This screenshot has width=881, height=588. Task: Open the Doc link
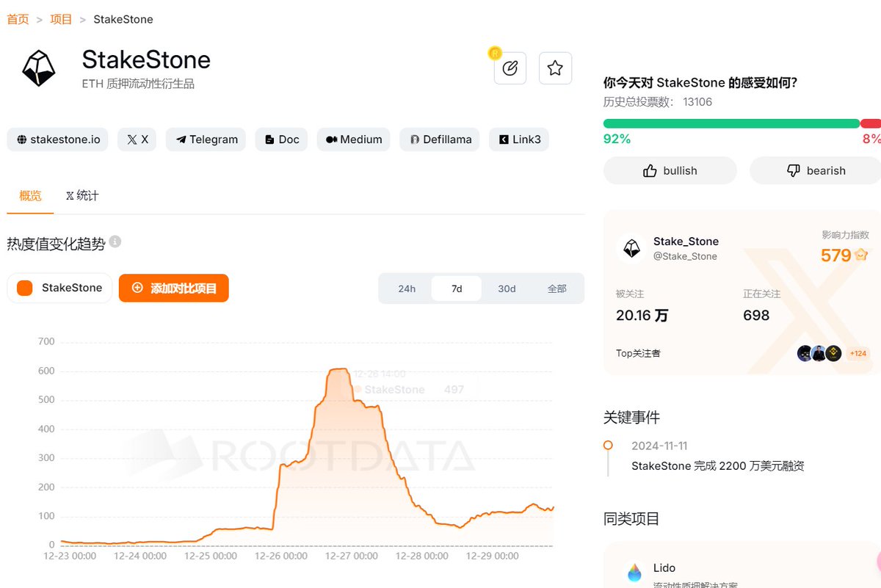point(281,139)
